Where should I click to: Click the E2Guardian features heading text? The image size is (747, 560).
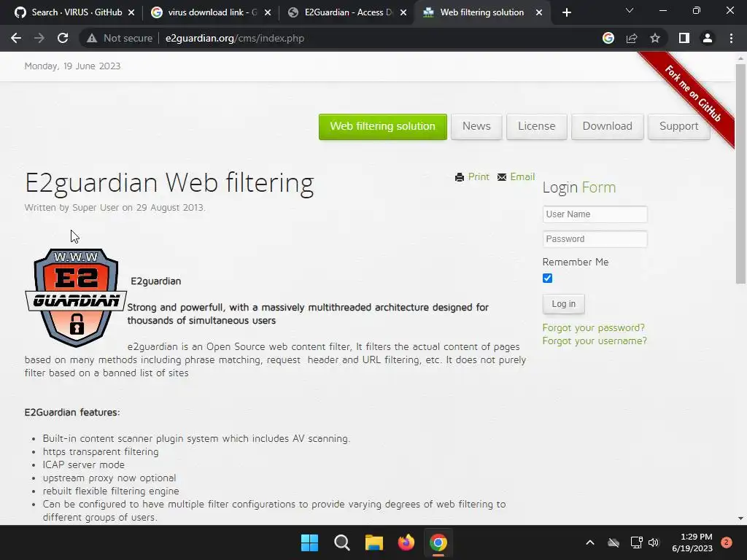pyautogui.click(x=72, y=413)
